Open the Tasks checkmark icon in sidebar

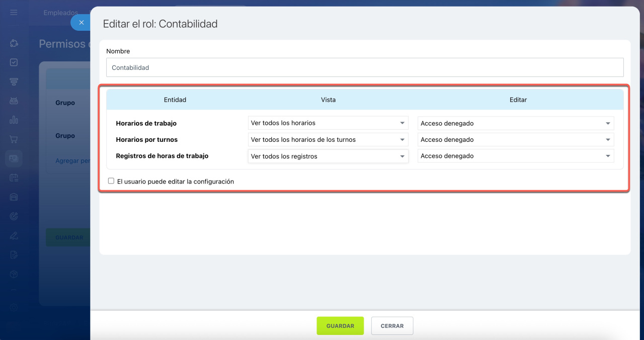[x=14, y=62]
